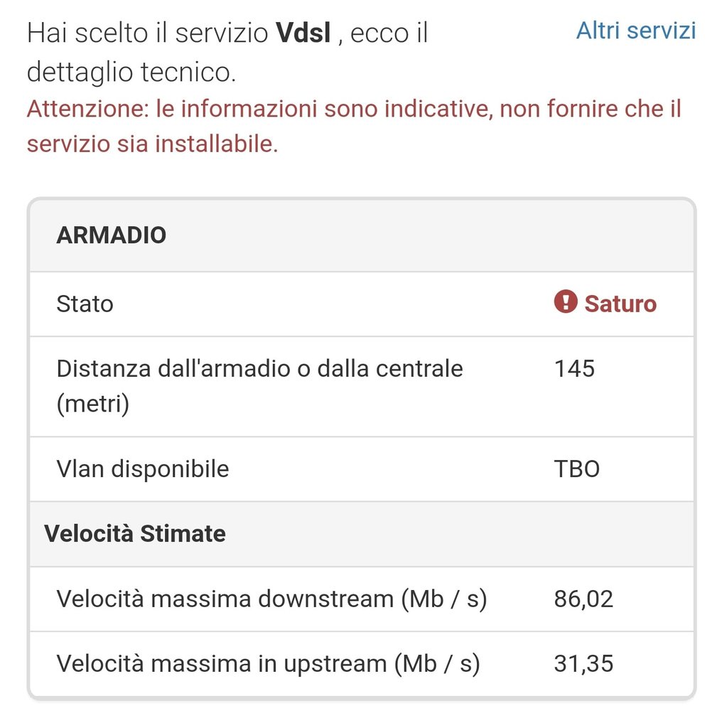Click the Stato row label
The width and height of the screenshot is (722, 728).
[x=85, y=304]
